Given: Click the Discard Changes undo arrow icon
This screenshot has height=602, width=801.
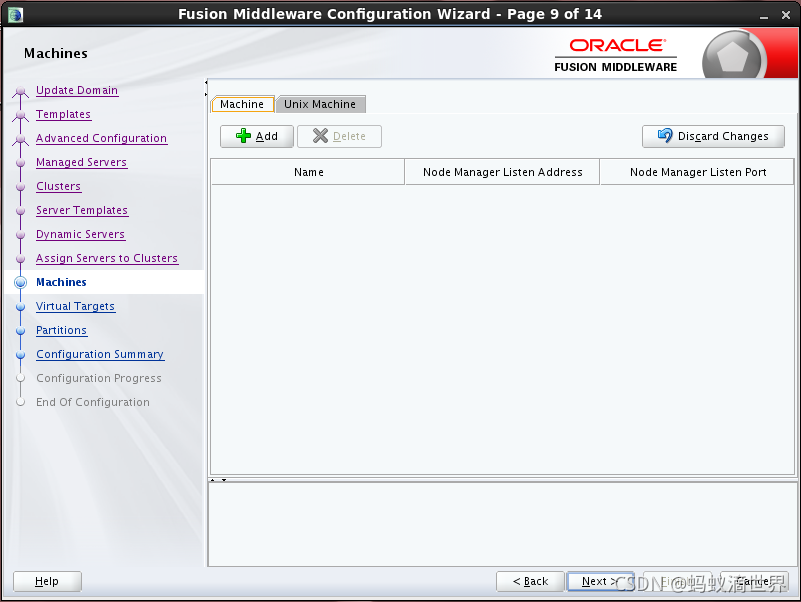Looking at the screenshot, I should pos(665,135).
